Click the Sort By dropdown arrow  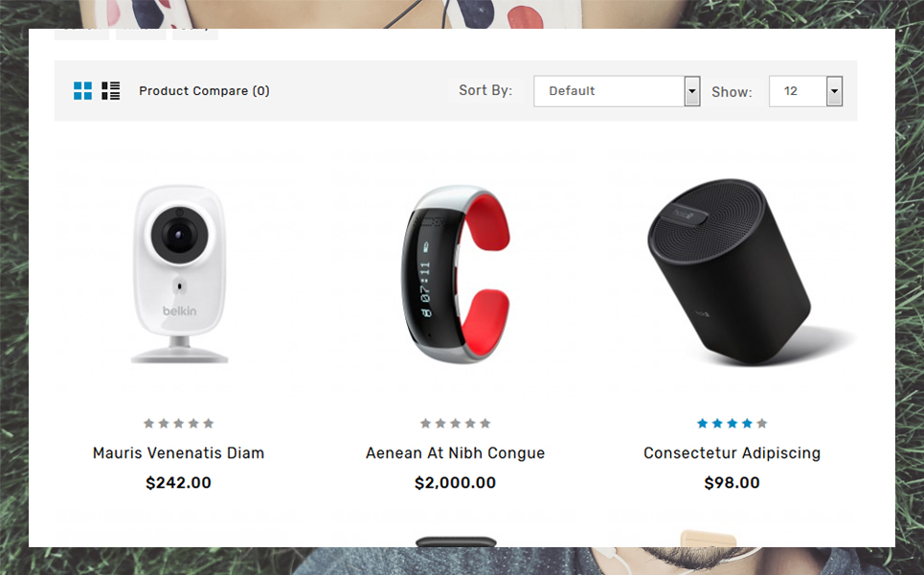tap(692, 91)
